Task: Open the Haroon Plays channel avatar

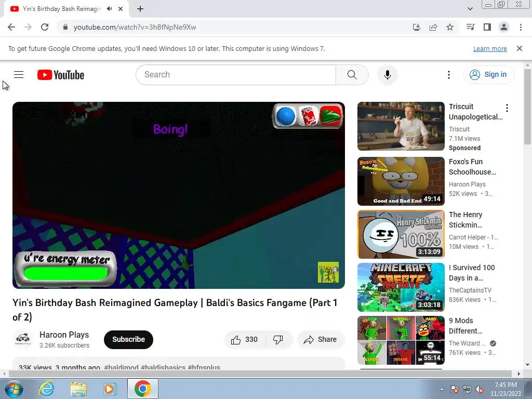Action: (23, 339)
